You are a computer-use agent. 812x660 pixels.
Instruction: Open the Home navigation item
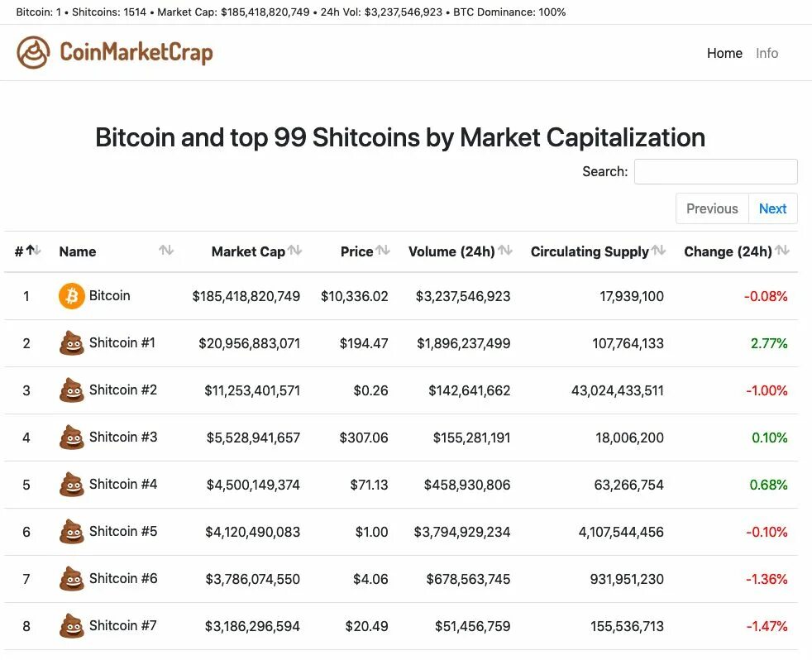pyautogui.click(x=724, y=53)
